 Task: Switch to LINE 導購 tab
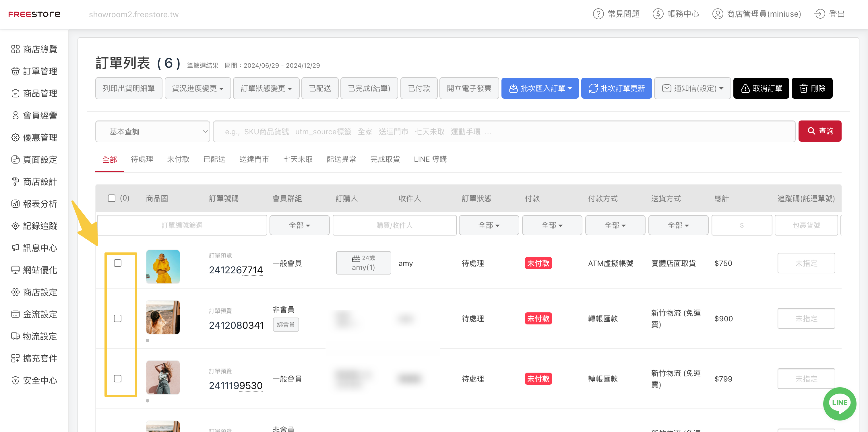[430, 159]
